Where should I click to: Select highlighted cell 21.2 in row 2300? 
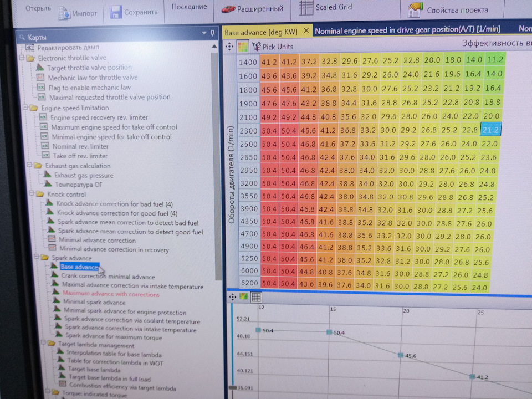click(490, 130)
